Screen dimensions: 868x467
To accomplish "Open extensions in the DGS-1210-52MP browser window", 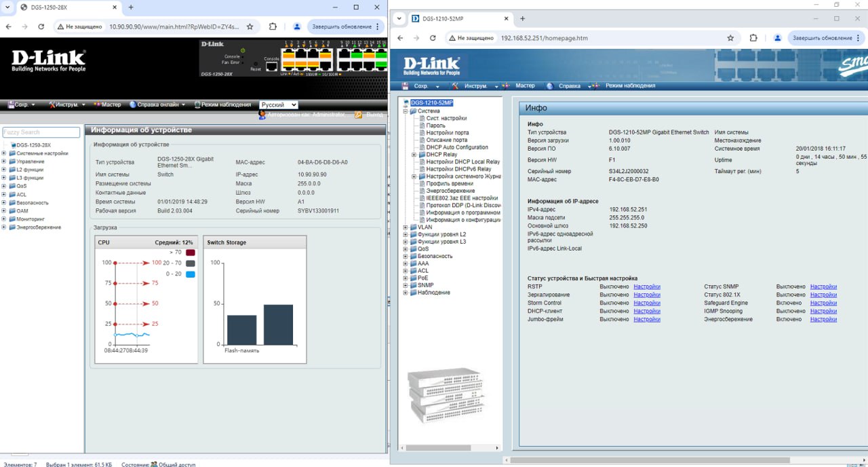I will pyautogui.click(x=753, y=38).
